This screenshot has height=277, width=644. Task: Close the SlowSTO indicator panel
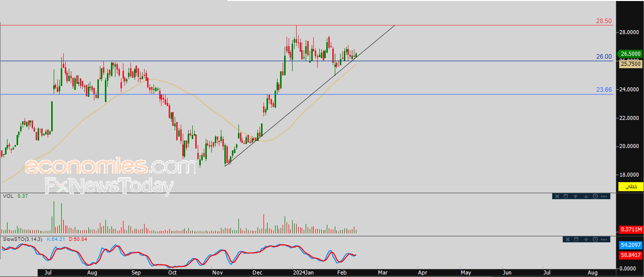pyautogui.click(x=568, y=239)
